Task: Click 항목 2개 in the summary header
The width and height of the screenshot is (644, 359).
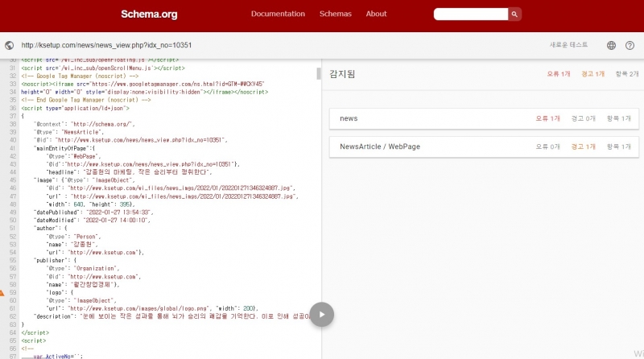Action: click(x=627, y=74)
